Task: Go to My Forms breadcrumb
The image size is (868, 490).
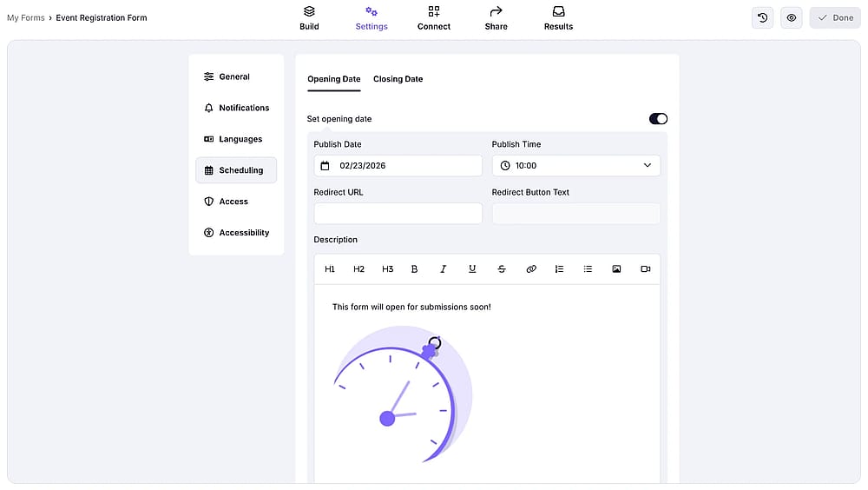Action: click(x=25, y=17)
